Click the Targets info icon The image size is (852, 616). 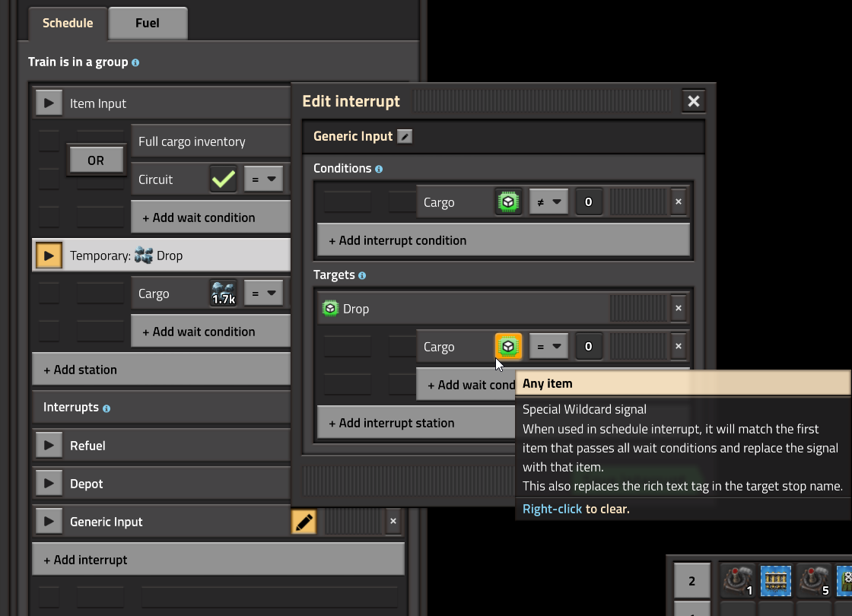362,275
